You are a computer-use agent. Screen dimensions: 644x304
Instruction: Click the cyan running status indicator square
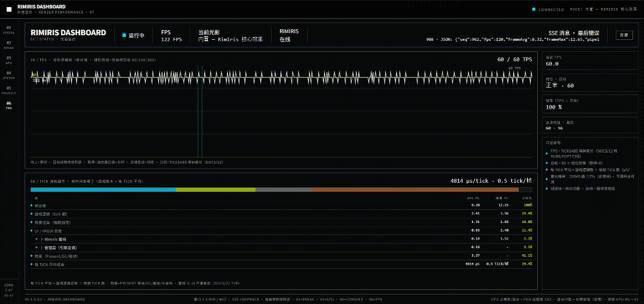point(124,35)
